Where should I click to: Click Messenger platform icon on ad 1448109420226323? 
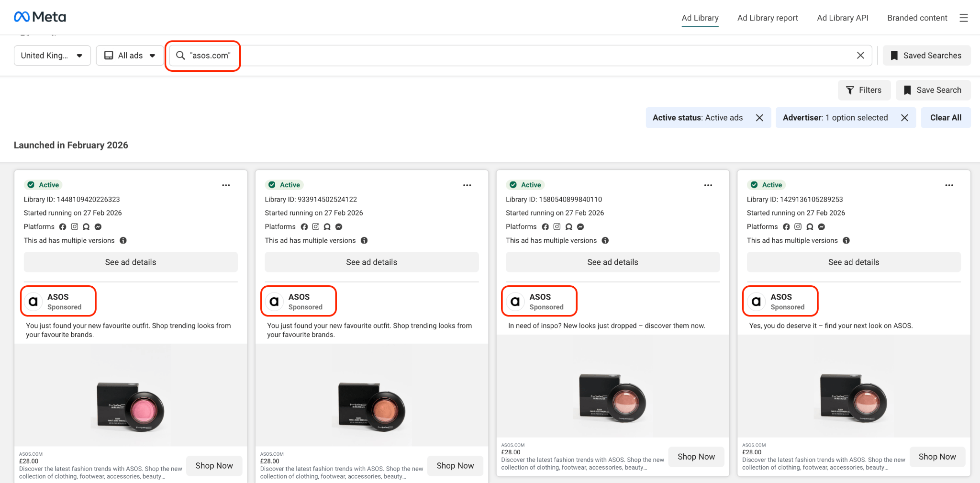click(x=98, y=227)
